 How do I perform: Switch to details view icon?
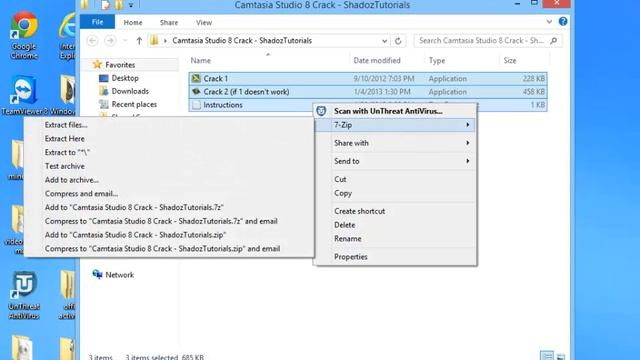point(547,356)
